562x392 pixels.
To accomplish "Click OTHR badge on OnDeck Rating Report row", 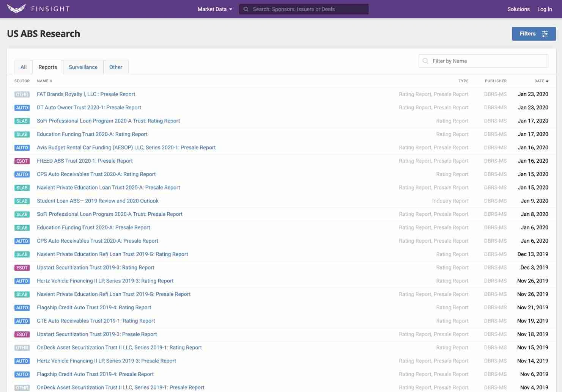I will [22, 348].
